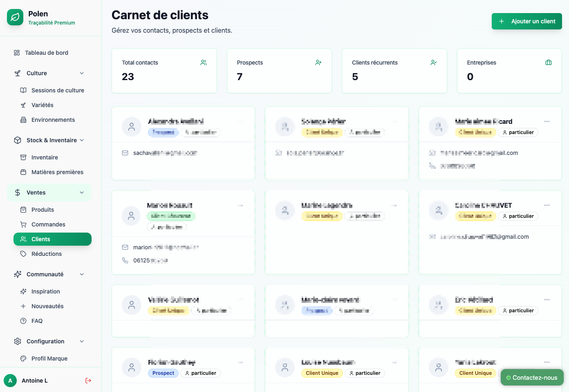Click the phone number starting 06125
569x392 pixels.
point(150,260)
